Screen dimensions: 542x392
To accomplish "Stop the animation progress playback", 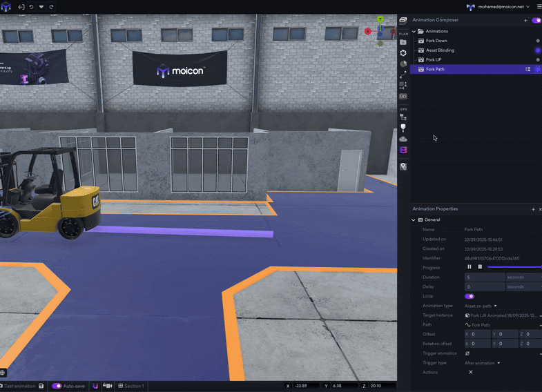I will pos(480,267).
